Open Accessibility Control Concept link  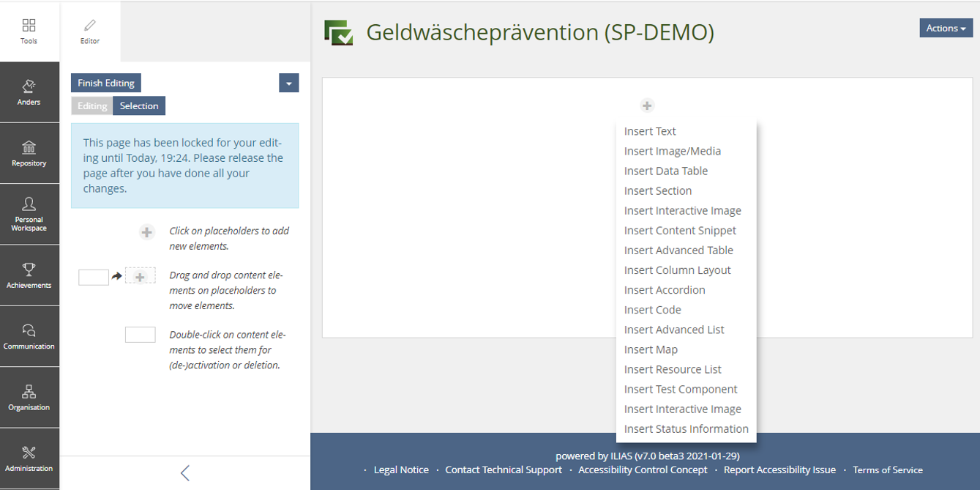click(643, 469)
